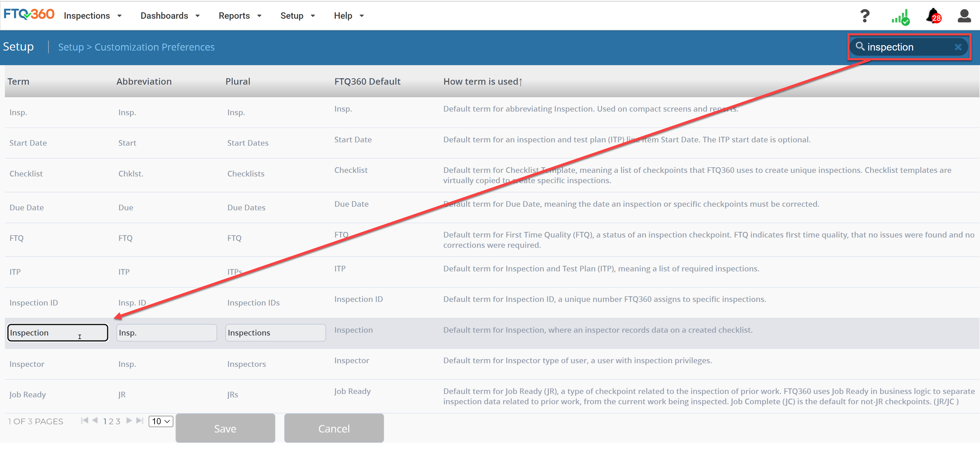Image resolution: width=980 pixels, height=453 pixels.
Task: Expand the Reports dropdown arrow
Action: (259, 16)
